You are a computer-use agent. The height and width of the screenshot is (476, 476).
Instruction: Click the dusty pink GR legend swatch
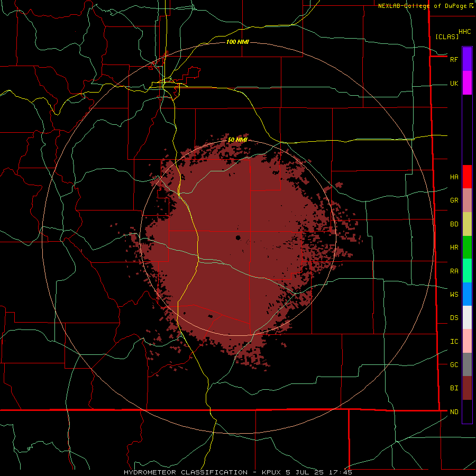coord(467,200)
